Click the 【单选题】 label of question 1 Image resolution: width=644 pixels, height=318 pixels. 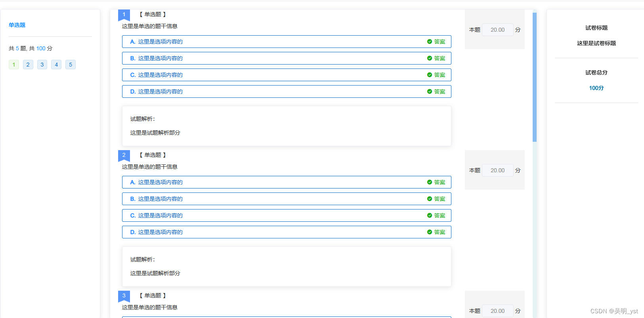[153, 14]
